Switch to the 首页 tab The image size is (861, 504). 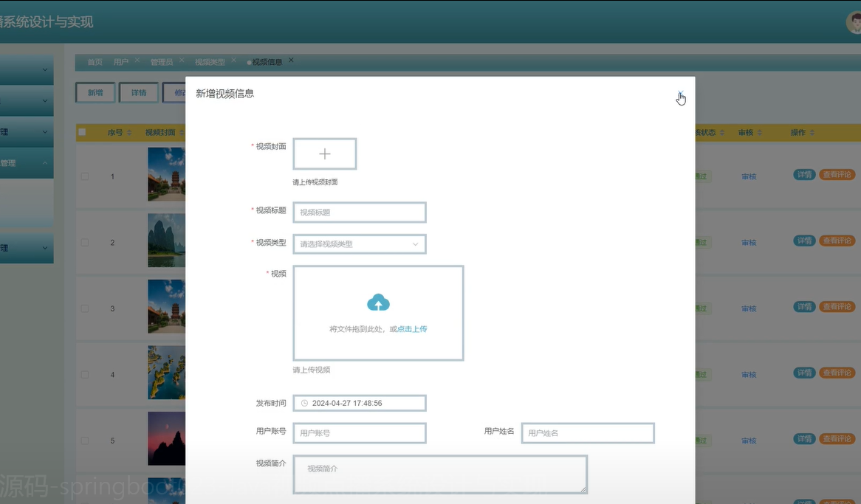(95, 62)
